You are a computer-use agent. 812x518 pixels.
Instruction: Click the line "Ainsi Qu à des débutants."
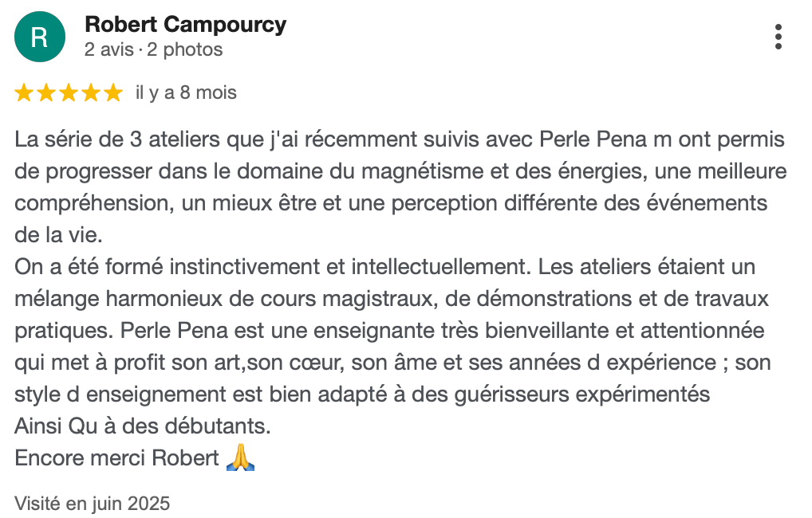[143, 426]
